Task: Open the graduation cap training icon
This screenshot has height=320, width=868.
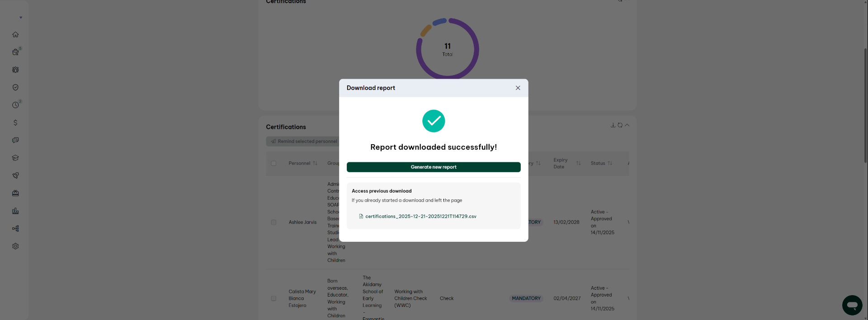Action: point(15,158)
